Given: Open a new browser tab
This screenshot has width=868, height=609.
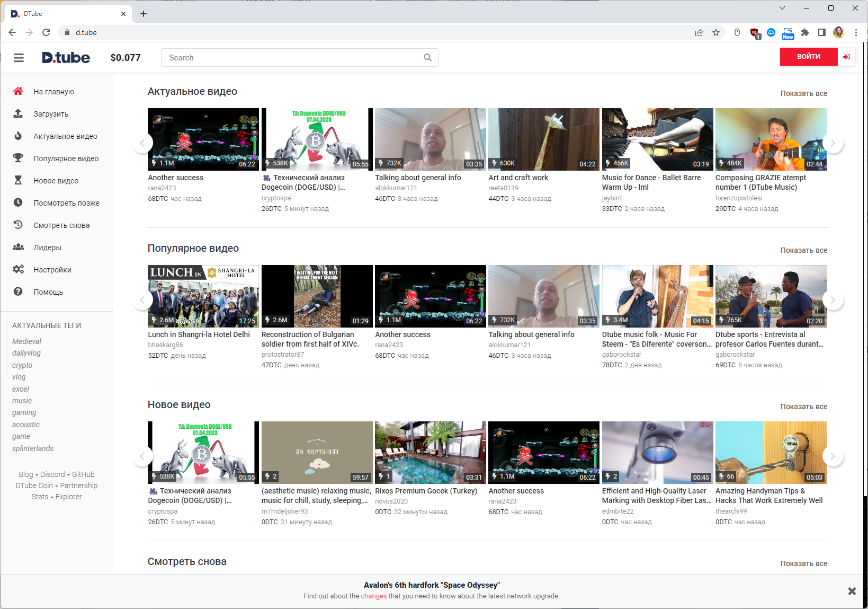Looking at the screenshot, I should point(144,14).
